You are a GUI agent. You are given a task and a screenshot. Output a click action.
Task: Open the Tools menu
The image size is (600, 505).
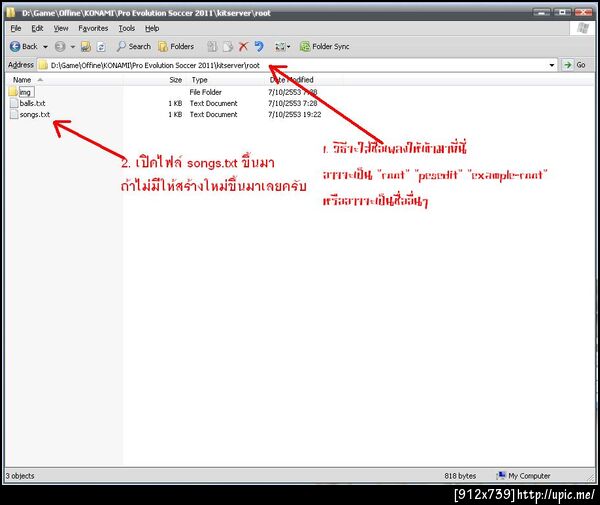tap(127, 28)
